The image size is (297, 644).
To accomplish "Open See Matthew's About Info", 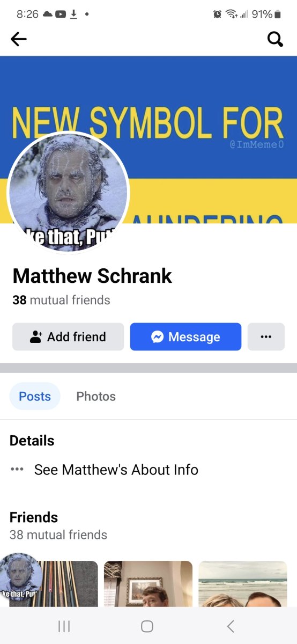I will pyautogui.click(x=116, y=470).
